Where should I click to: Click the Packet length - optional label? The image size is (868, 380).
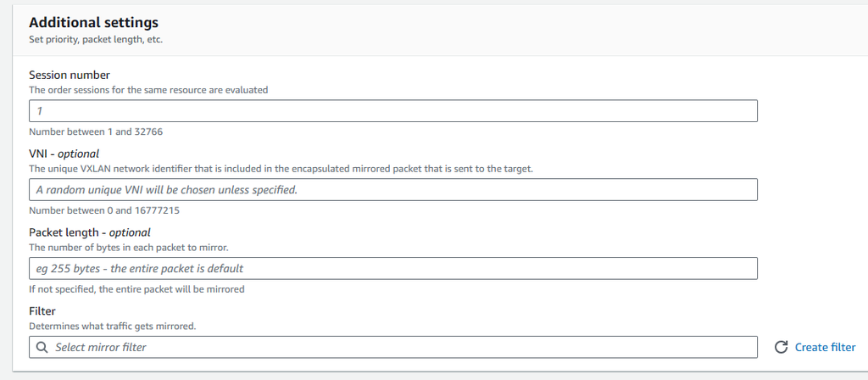[89, 232]
